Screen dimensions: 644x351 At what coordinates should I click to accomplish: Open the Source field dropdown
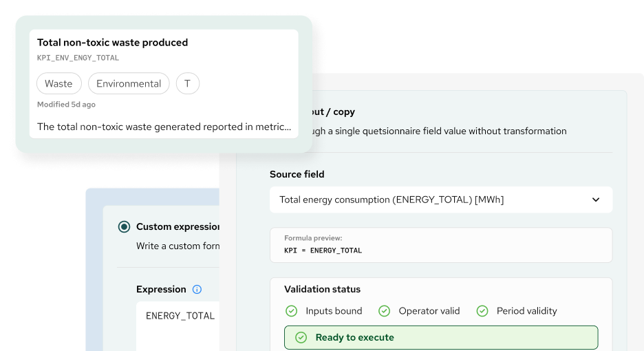pos(440,200)
